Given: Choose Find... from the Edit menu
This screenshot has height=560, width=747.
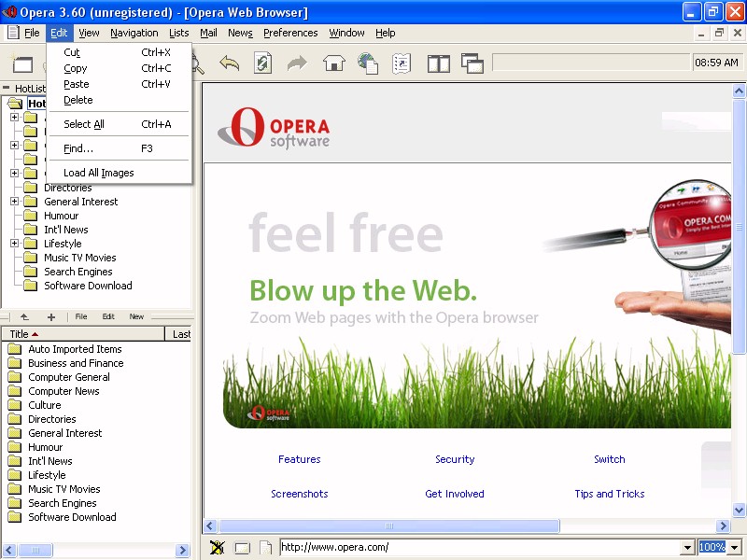Looking at the screenshot, I should coord(120,148).
